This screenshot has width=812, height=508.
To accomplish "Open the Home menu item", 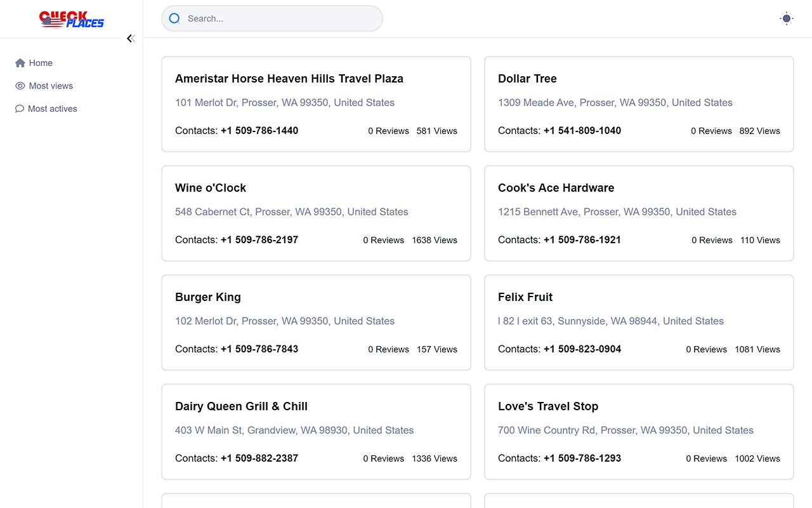I will point(41,63).
